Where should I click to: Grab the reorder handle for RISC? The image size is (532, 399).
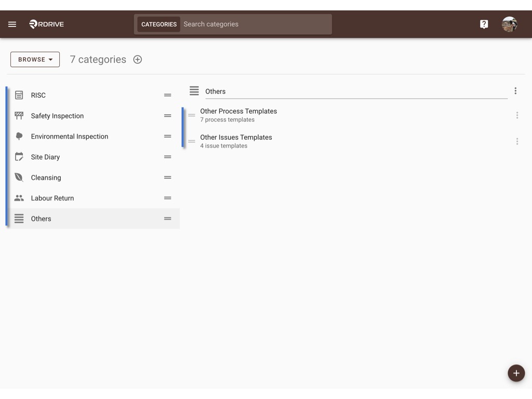pos(168,95)
